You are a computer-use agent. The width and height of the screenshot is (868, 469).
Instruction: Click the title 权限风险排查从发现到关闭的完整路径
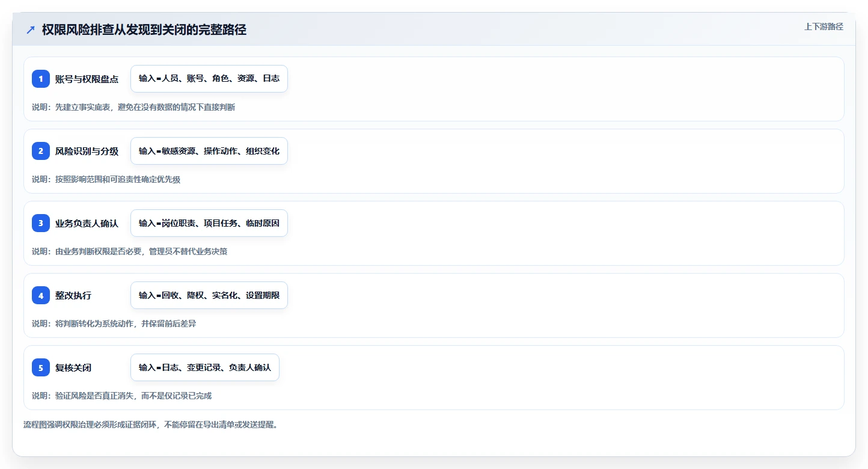pyautogui.click(x=144, y=29)
